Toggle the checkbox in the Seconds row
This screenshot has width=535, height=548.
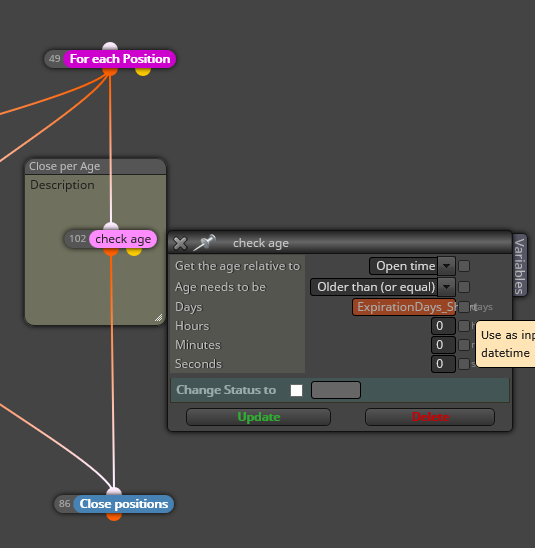(464, 364)
